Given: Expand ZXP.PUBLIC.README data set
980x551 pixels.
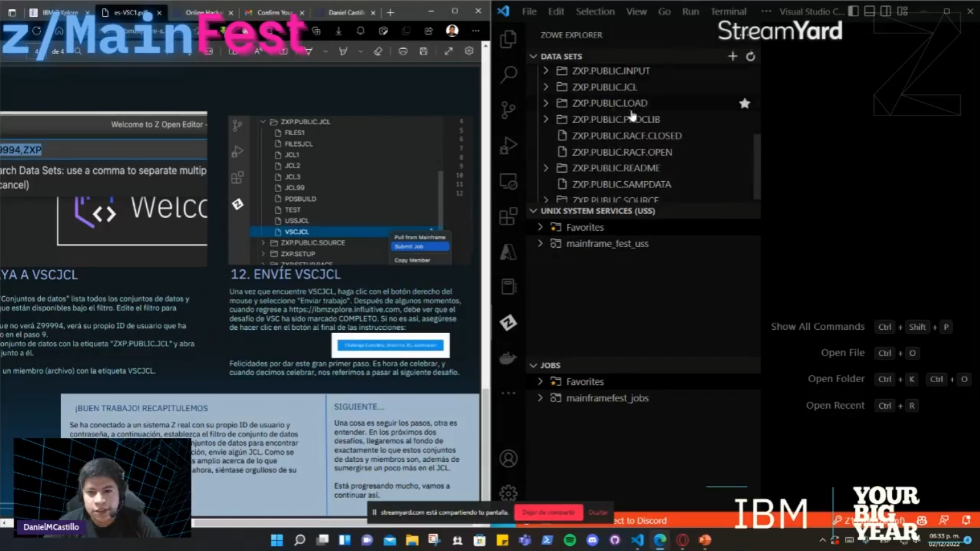Looking at the screenshot, I should [x=546, y=167].
